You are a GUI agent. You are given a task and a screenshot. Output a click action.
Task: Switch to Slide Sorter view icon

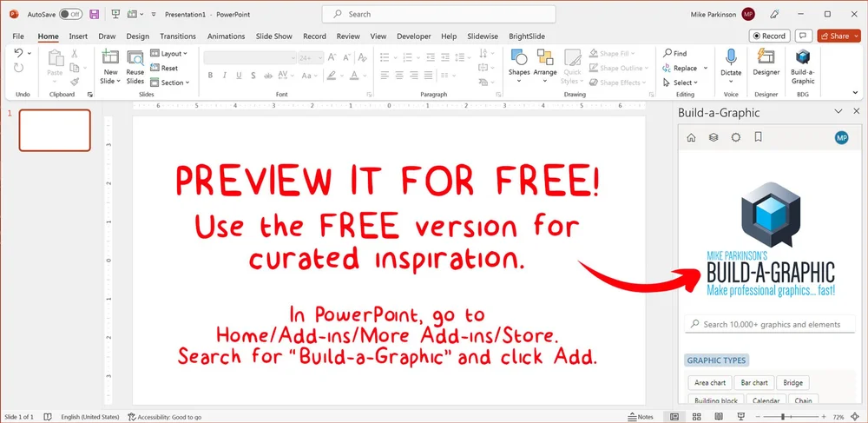coord(697,416)
